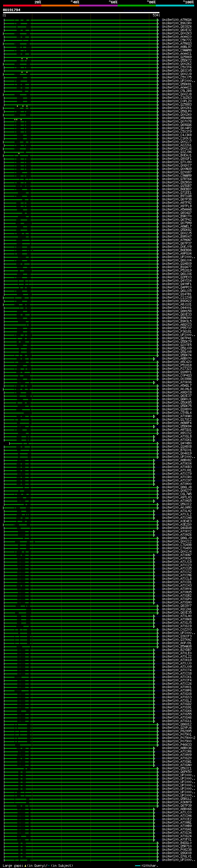This screenshot has width=197, height=868.
Task: Select hit UniRef100_A7M6Q4
Action: click(176, 20)
